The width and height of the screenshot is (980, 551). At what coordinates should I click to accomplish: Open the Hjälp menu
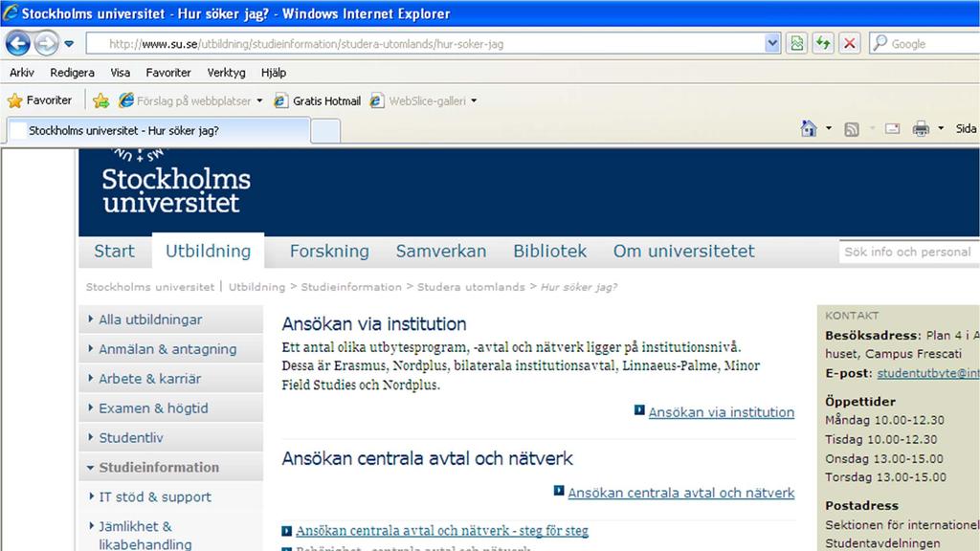click(274, 73)
